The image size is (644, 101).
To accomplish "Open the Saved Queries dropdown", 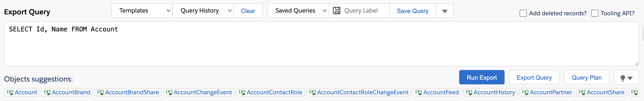I will pyautogui.click(x=298, y=11).
